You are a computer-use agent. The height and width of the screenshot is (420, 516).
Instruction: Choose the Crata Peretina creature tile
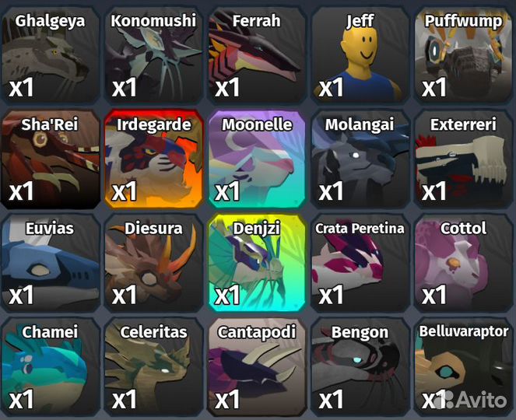click(360, 263)
